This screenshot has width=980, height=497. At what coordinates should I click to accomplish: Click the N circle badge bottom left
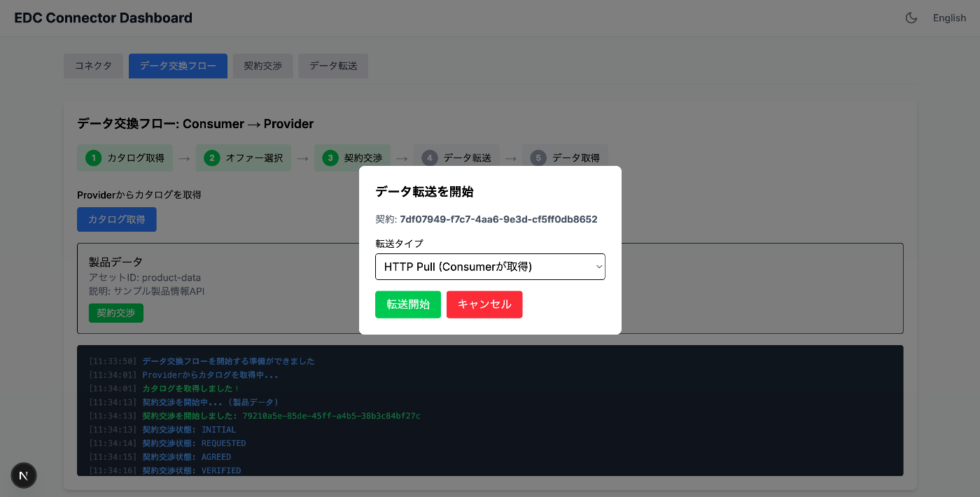click(x=23, y=475)
